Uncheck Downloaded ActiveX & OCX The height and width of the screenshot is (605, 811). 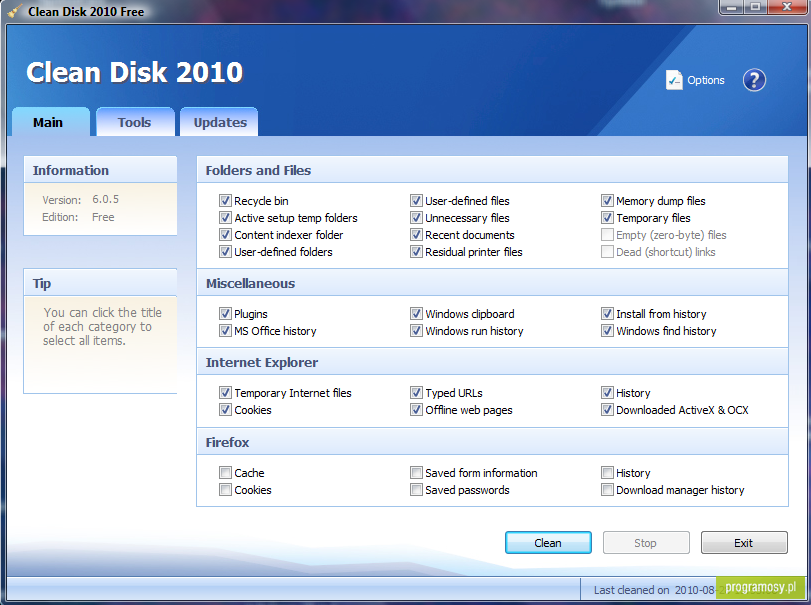click(x=607, y=410)
